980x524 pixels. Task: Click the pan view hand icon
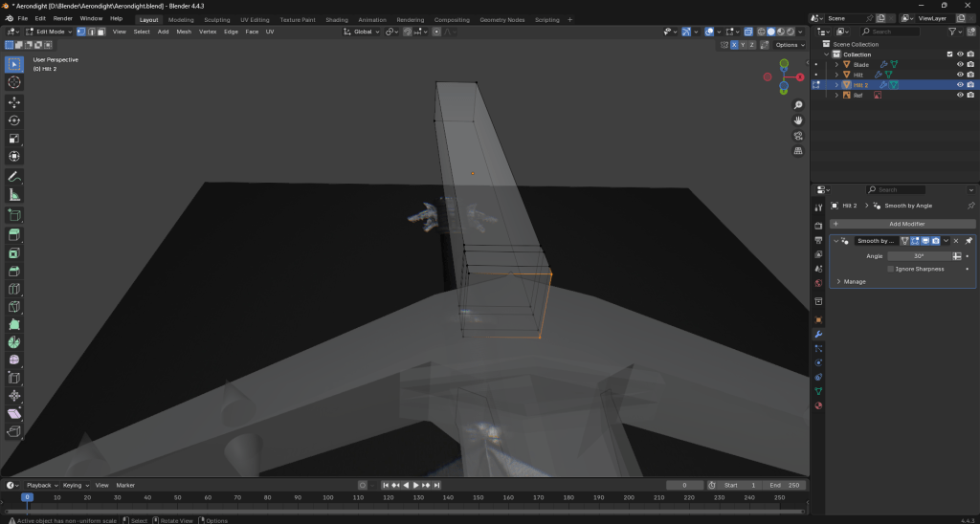798,120
